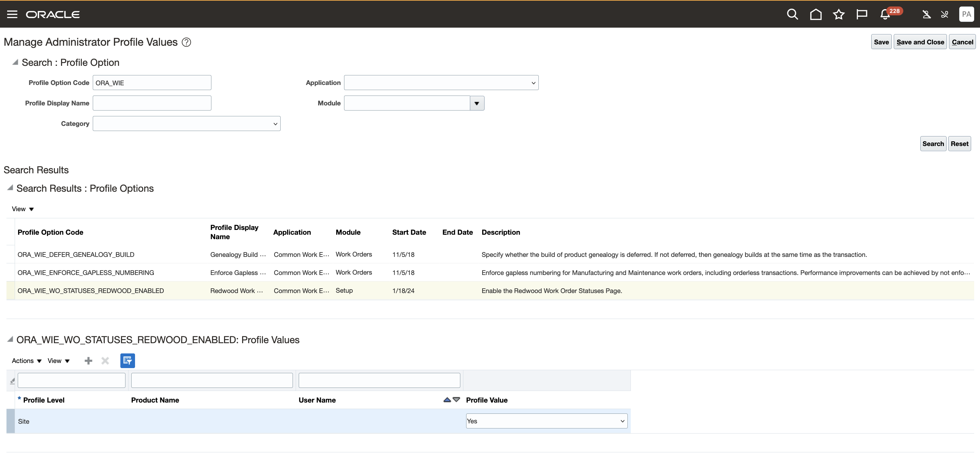Viewport: 980px width, 466px height.
Task: Open the global search icon
Action: pyautogui.click(x=792, y=14)
